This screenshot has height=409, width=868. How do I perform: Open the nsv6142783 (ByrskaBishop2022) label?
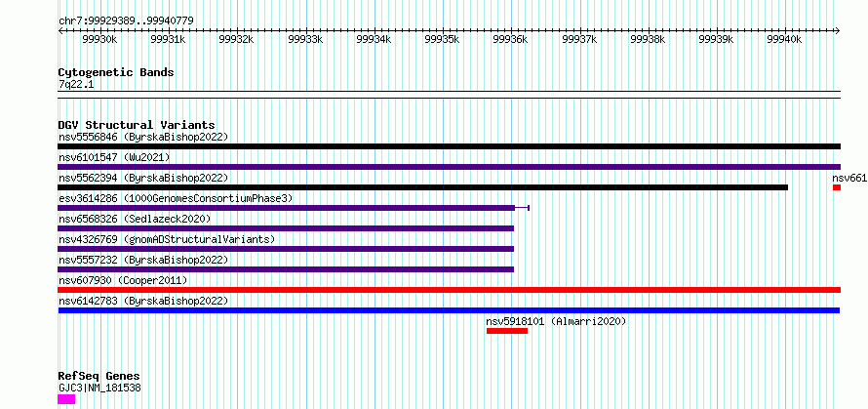pyautogui.click(x=143, y=301)
